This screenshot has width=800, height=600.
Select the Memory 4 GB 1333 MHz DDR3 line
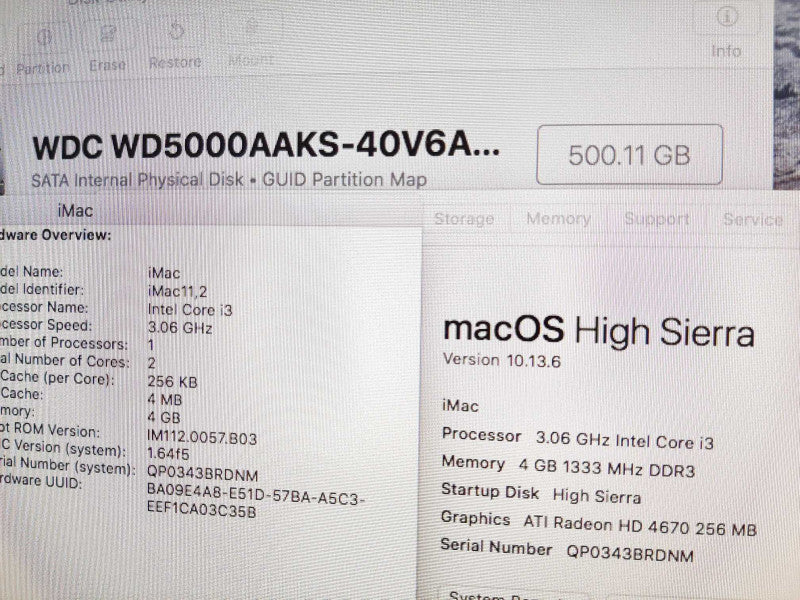[568, 466]
